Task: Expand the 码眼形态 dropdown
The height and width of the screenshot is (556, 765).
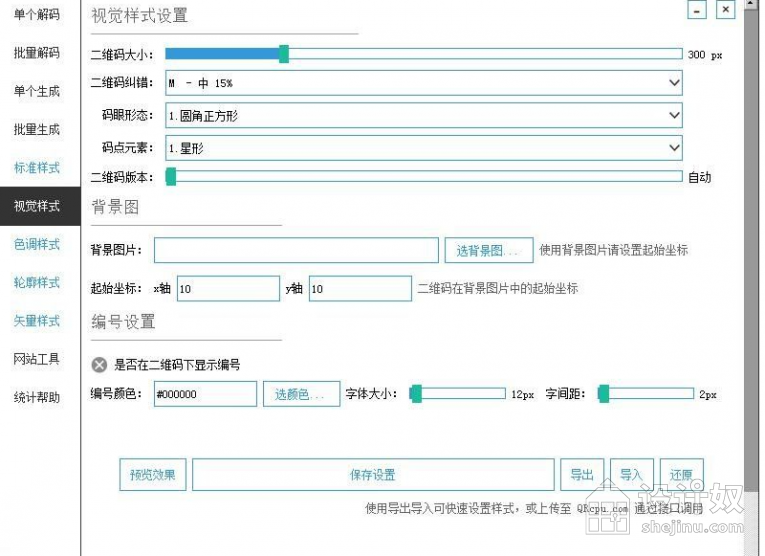Action: point(423,116)
